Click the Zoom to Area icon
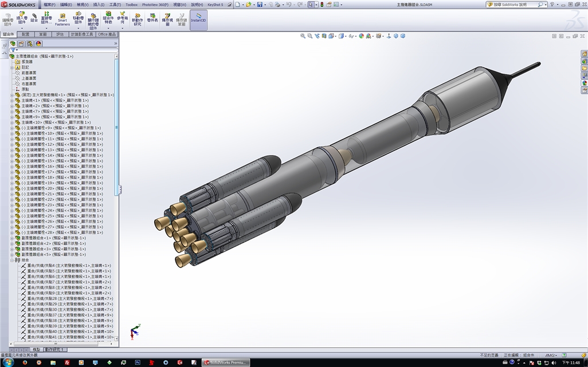Screen dimensions: 588x367 click(309, 36)
